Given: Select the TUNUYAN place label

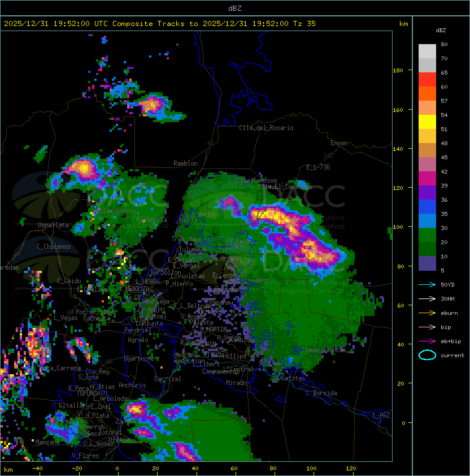Looking at the screenshot, I should click(x=120, y=440).
